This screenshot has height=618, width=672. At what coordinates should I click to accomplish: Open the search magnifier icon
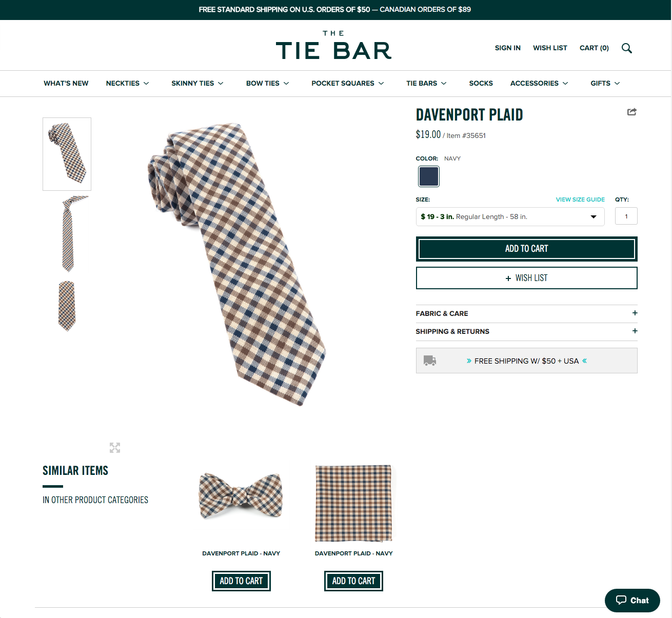[626, 48]
